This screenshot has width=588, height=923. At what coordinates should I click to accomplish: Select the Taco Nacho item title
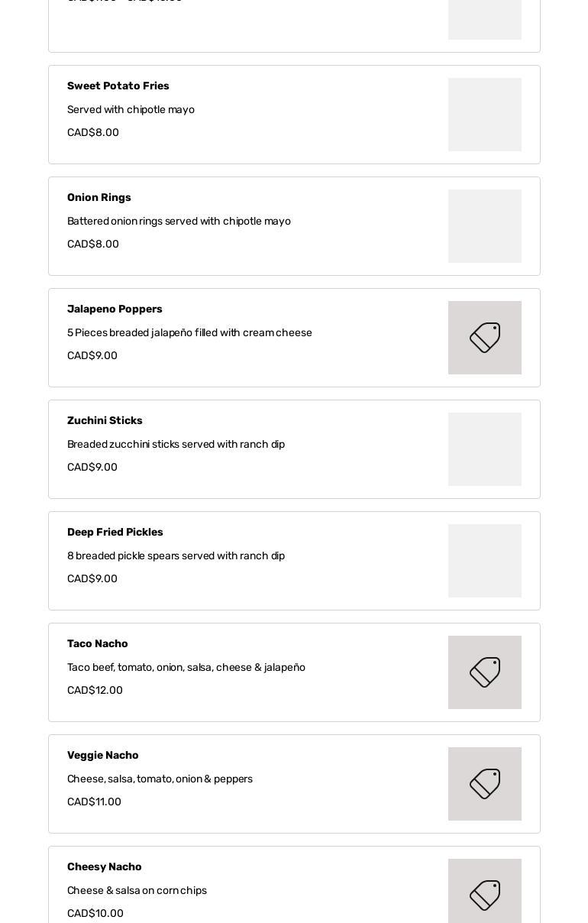(x=98, y=644)
